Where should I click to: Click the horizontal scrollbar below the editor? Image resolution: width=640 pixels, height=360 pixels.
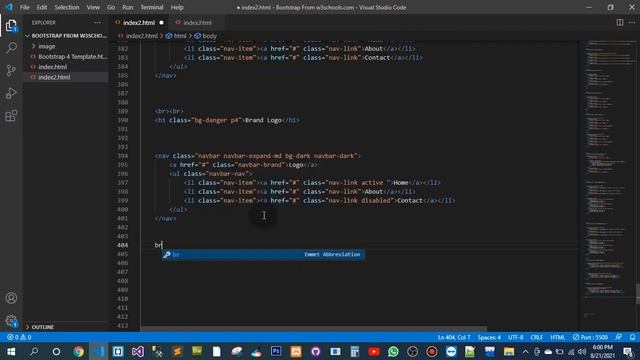click(x=313, y=329)
